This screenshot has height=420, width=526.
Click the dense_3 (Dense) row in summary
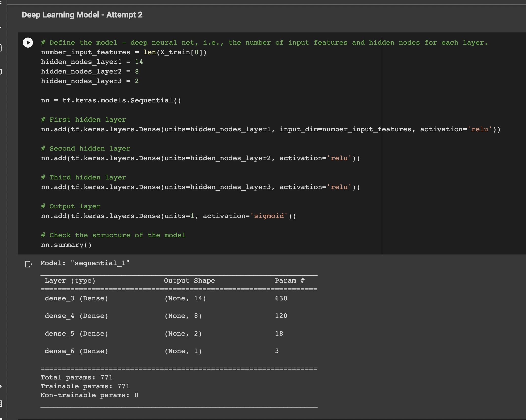76,298
